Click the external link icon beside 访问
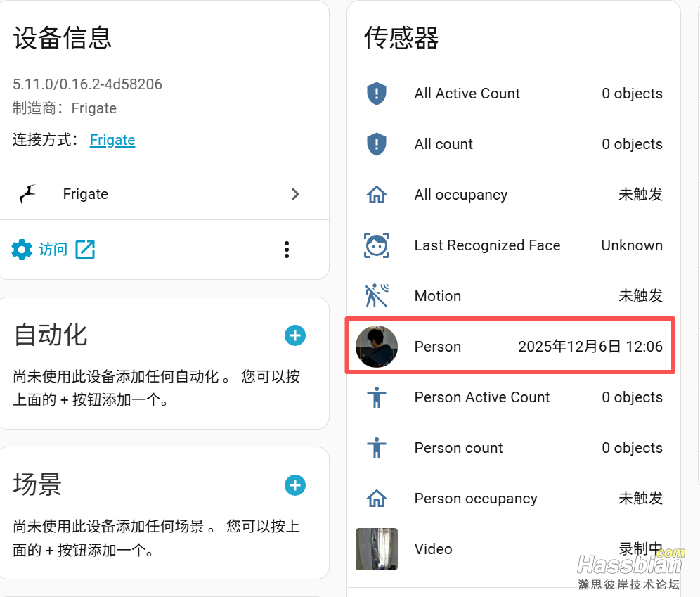This screenshot has width=700, height=597. coord(85,249)
